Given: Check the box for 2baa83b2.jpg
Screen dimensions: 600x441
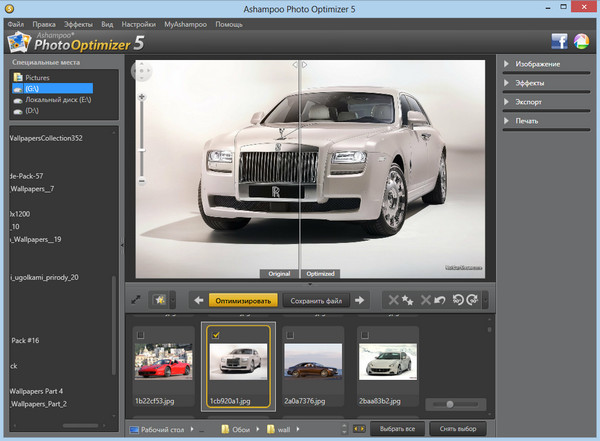Looking at the screenshot, I should (365, 335).
